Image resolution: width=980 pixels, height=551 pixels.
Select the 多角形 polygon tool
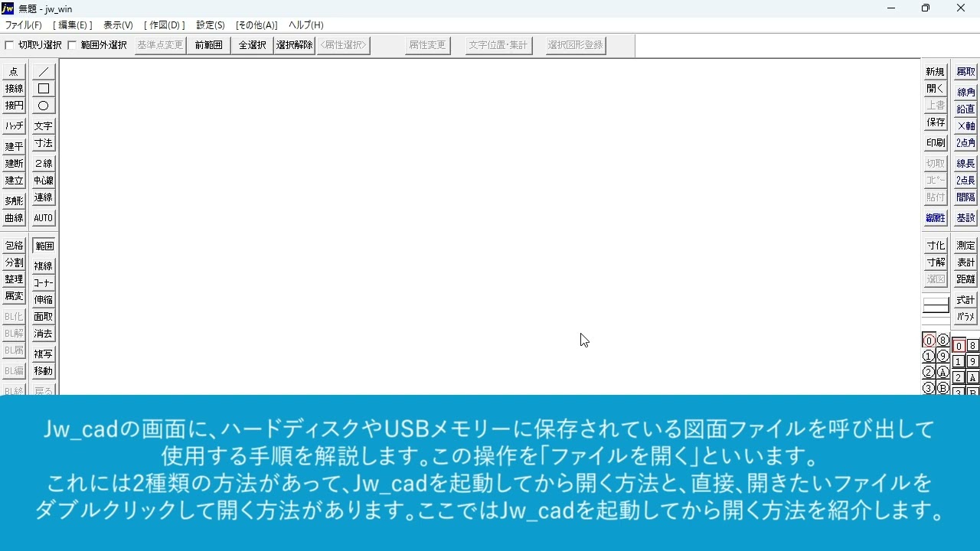[14, 201]
